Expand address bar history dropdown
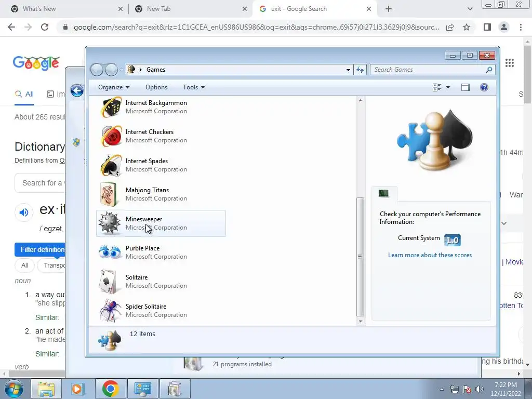 [348, 70]
